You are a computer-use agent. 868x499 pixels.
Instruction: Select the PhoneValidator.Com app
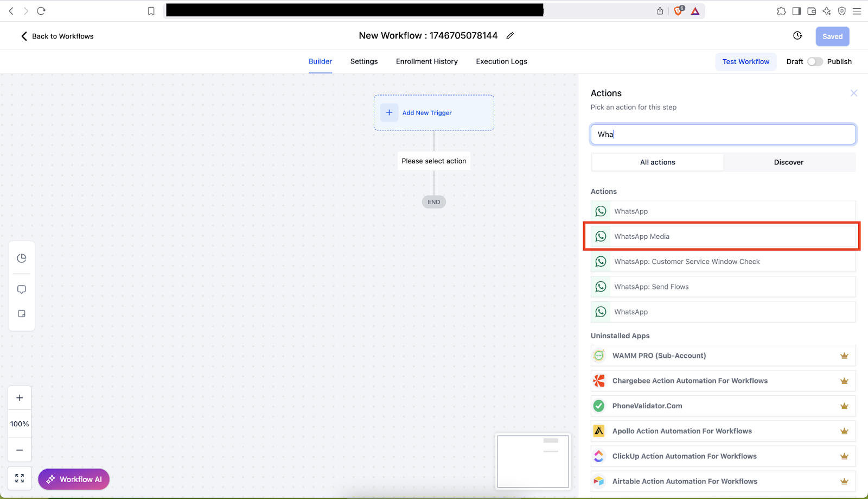coord(723,406)
